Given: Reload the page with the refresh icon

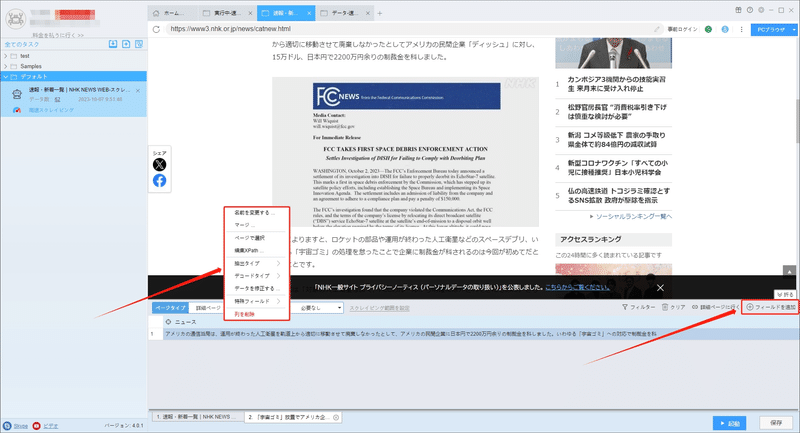Looking at the screenshot, I should [156, 29].
